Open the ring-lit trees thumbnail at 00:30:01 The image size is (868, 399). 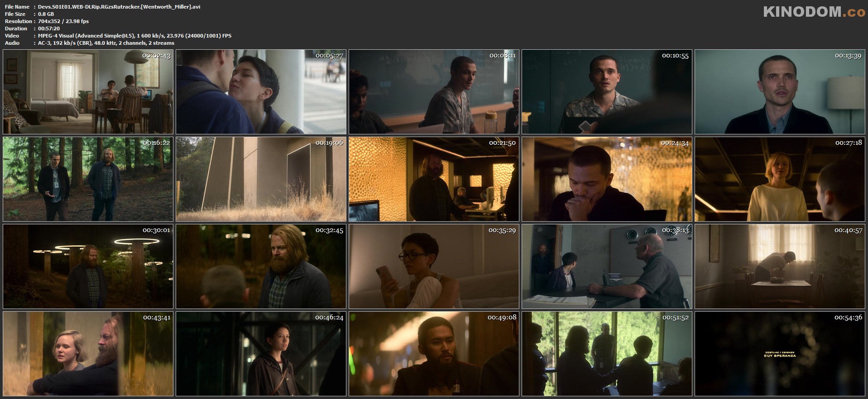coord(88,266)
